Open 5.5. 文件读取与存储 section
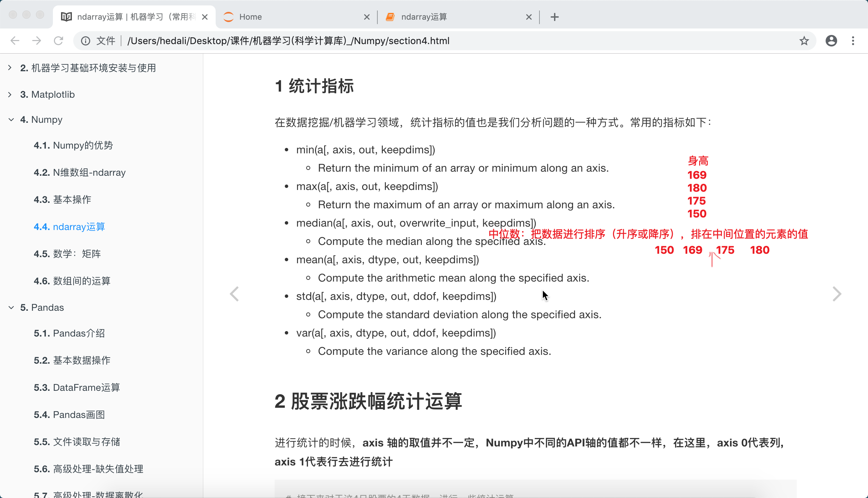868x498 pixels. (x=77, y=442)
